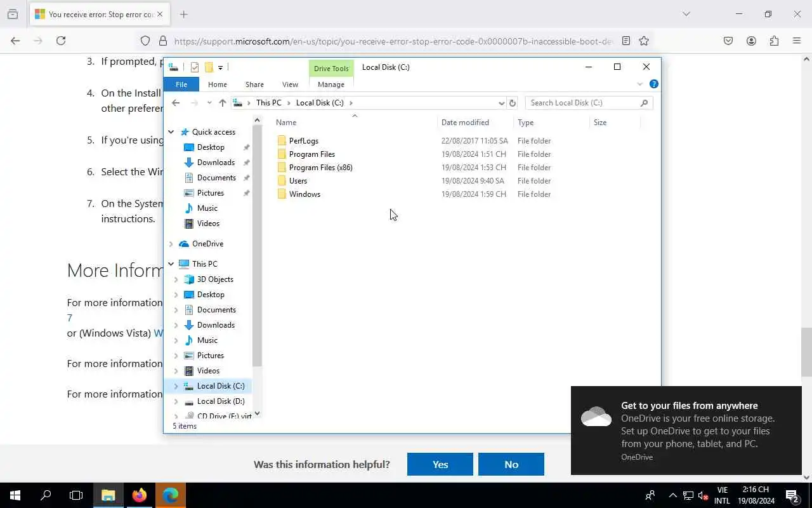This screenshot has height=508, width=812.
Task: Collapse the Quick access tree
Action: click(x=171, y=132)
